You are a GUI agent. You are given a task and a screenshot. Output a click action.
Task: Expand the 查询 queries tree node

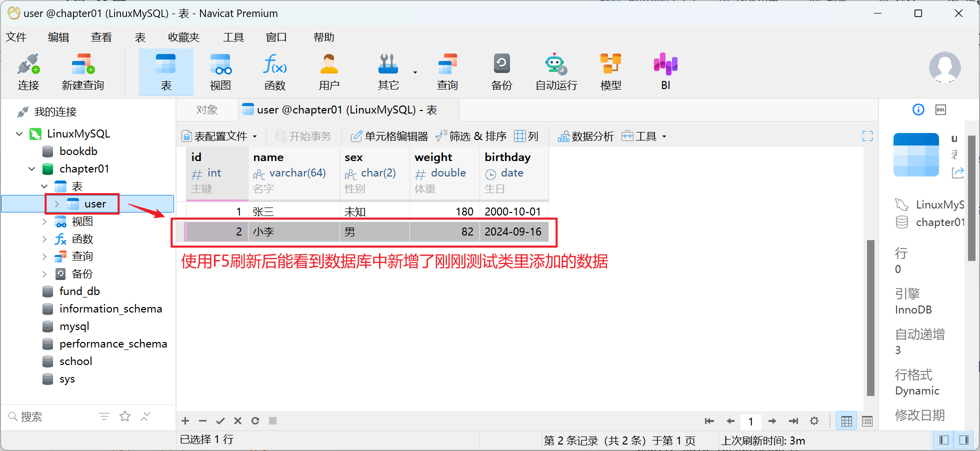coord(44,256)
